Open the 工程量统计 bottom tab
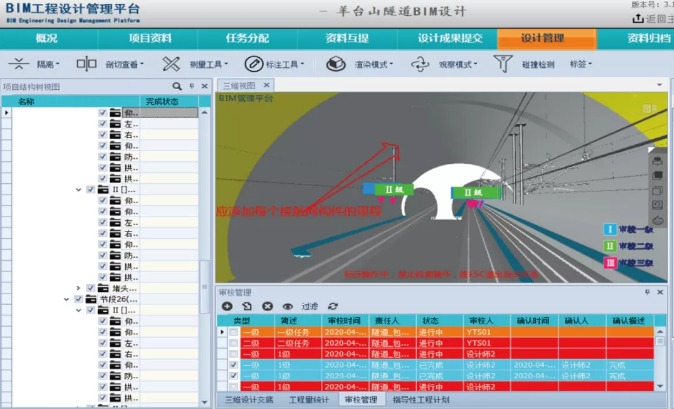The height and width of the screenshot is (409, 674). (308, 399)
